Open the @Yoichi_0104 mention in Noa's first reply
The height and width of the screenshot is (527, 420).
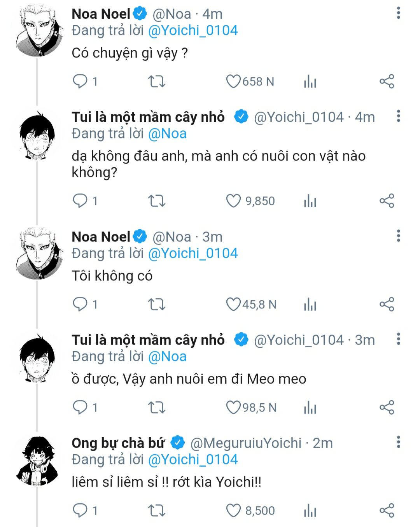(193, 30)
